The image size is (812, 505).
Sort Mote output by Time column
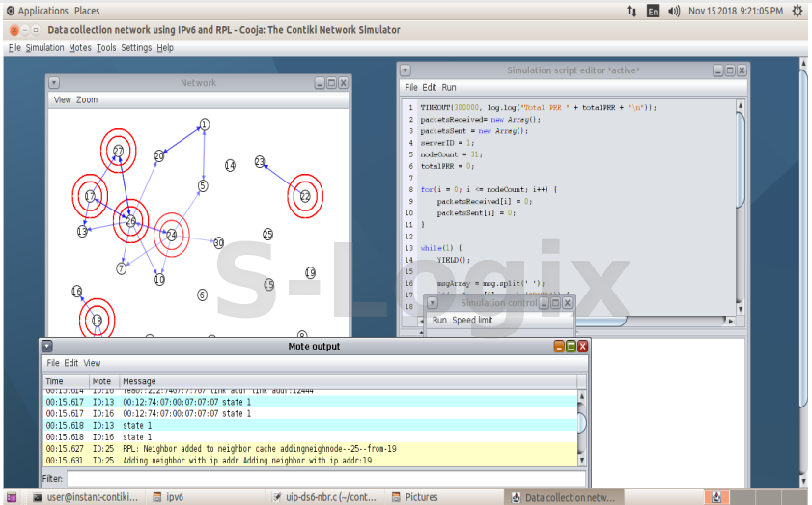coord(67,381)
